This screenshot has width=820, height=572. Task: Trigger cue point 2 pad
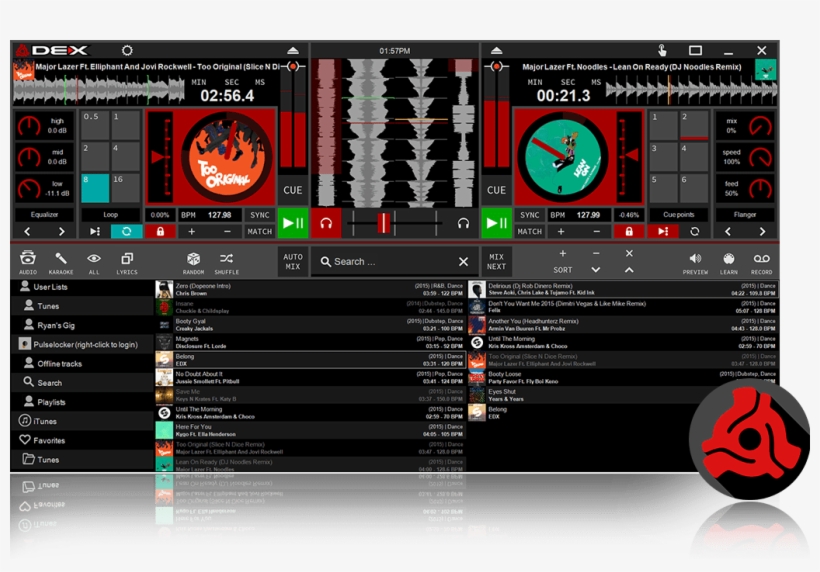[x=693, y=125]
